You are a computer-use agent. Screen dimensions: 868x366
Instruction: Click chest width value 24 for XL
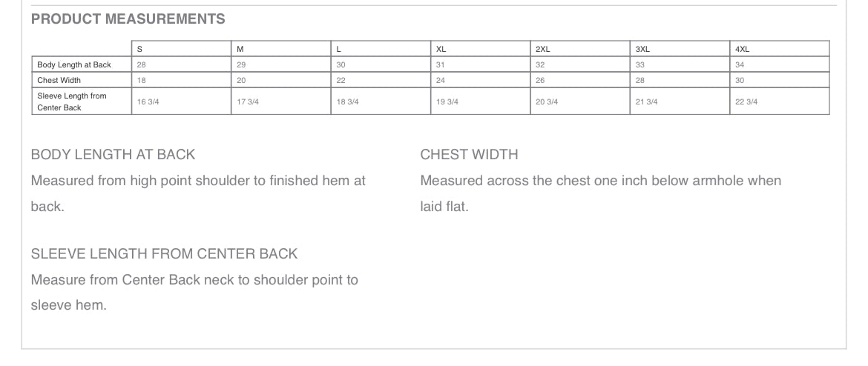click(x=441, y=80)
